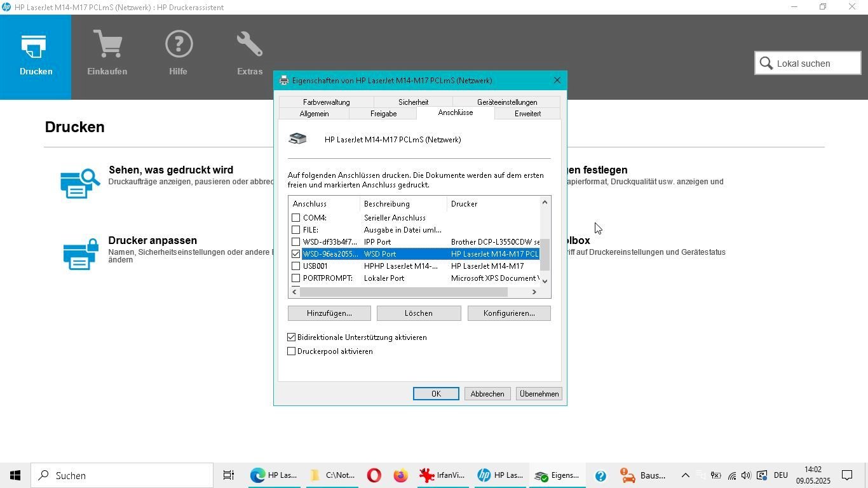Show hidden system tray icons chevron
Viewport: 868px width, 488px height.
(x=685, y=475)
